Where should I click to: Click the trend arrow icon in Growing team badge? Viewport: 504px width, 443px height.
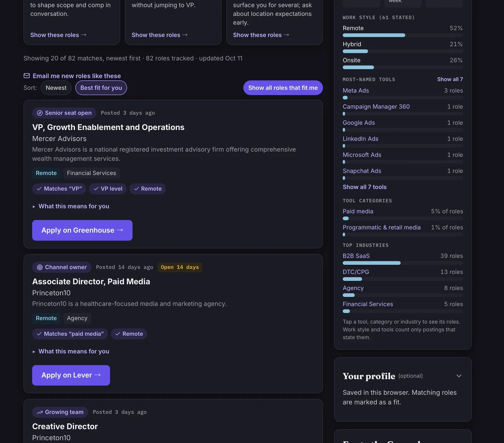pyautogui.click(x=40, y=412)
